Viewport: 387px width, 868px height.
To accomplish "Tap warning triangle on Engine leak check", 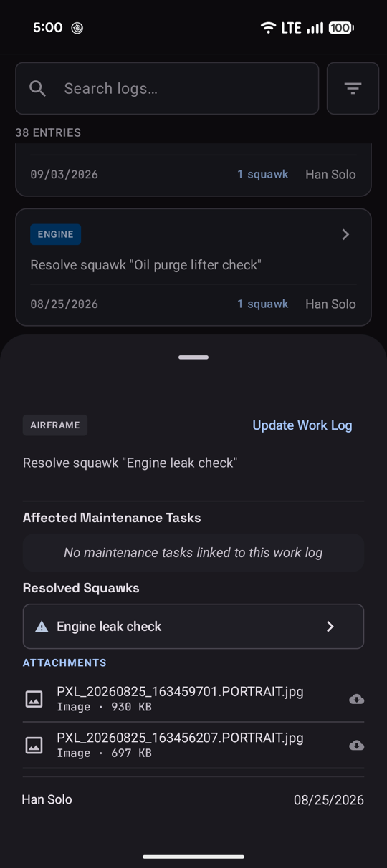I will [x=42, y=627].
